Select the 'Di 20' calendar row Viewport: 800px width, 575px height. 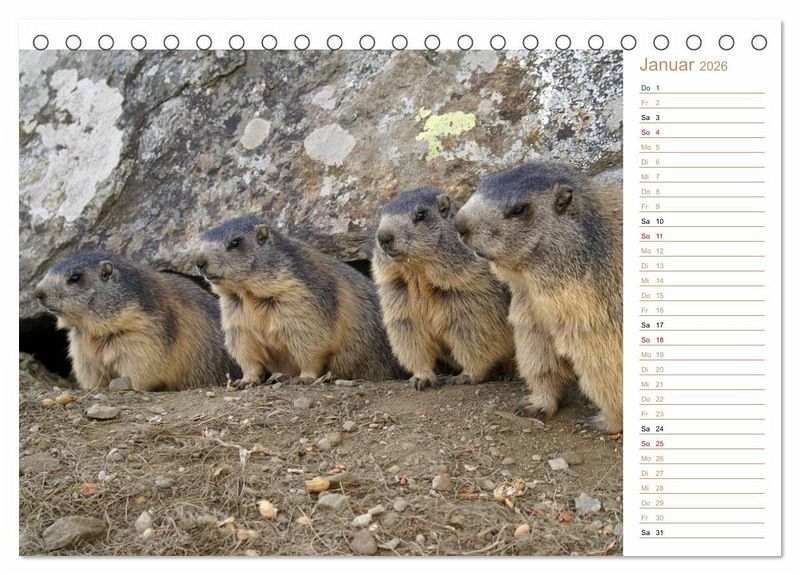tap(702, 369)
